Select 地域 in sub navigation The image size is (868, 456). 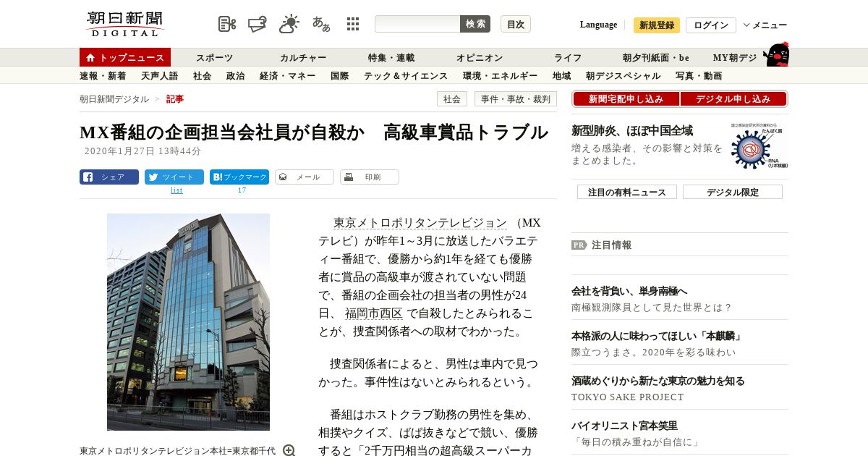point(561,75)
